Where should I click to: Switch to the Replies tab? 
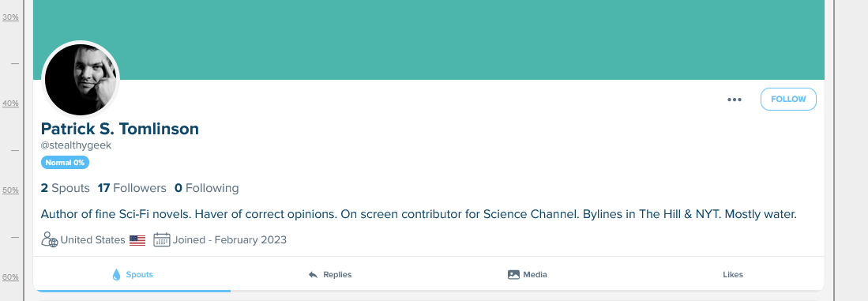pos(329,274)
